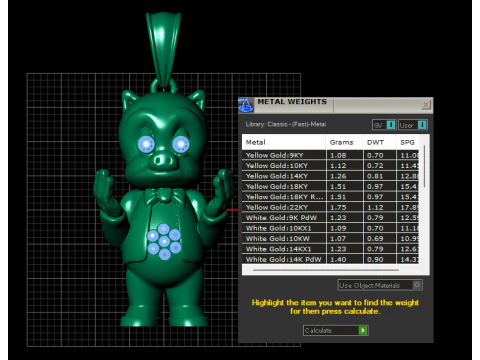Click the center stone of the belly cluster

click(x=164, y=241)
